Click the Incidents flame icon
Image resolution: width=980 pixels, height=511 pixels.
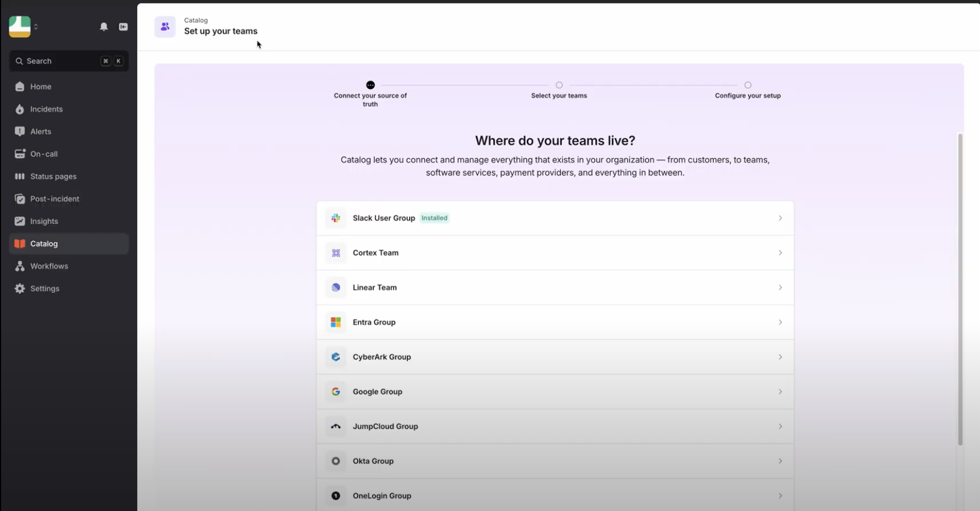20,109
